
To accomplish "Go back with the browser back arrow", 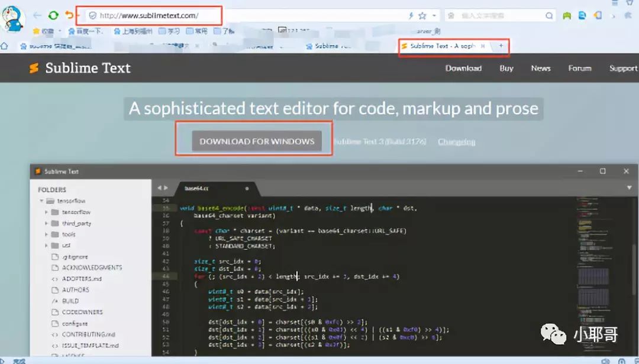I will point(37,15).
